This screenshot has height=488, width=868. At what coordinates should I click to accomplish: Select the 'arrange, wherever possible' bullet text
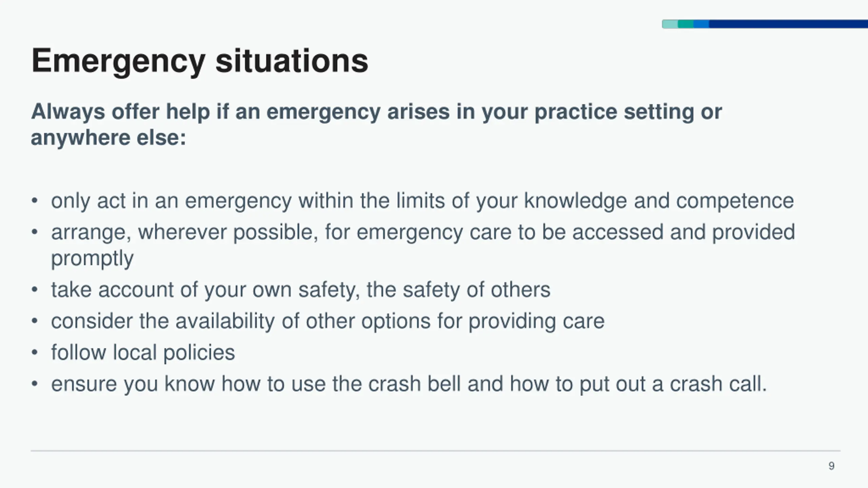423,245
